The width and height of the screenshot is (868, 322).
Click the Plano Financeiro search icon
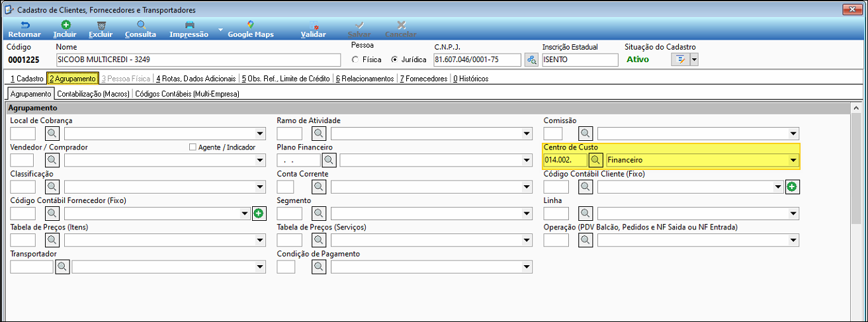click(x=329, y=160)
